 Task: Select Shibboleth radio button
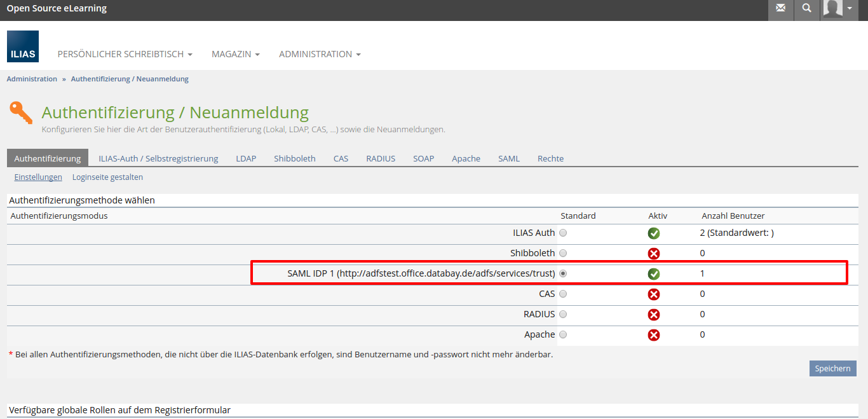[563, 253]
